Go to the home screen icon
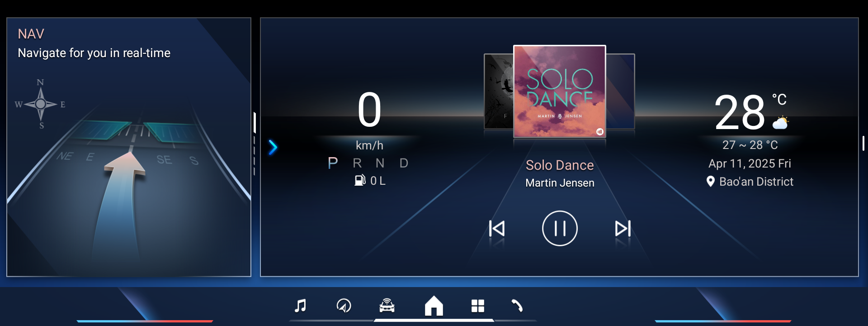 (434, 306)
